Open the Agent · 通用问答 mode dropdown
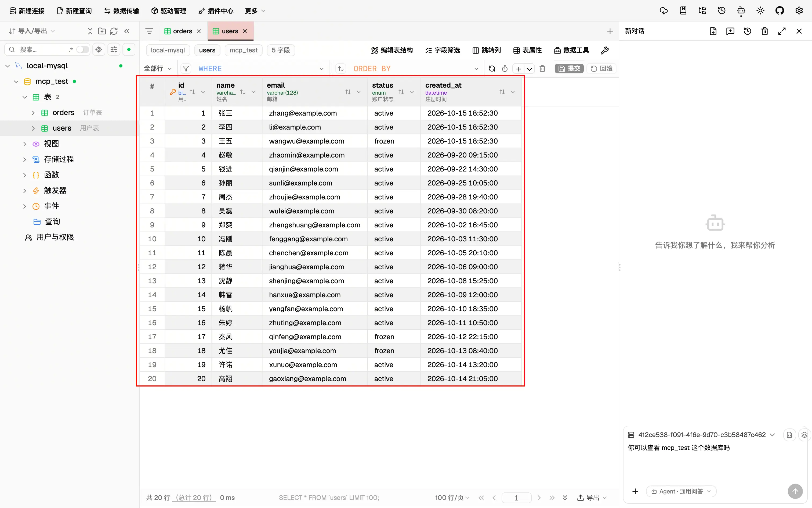The width and height of the screenshot is (812, 508). [681, 491]
